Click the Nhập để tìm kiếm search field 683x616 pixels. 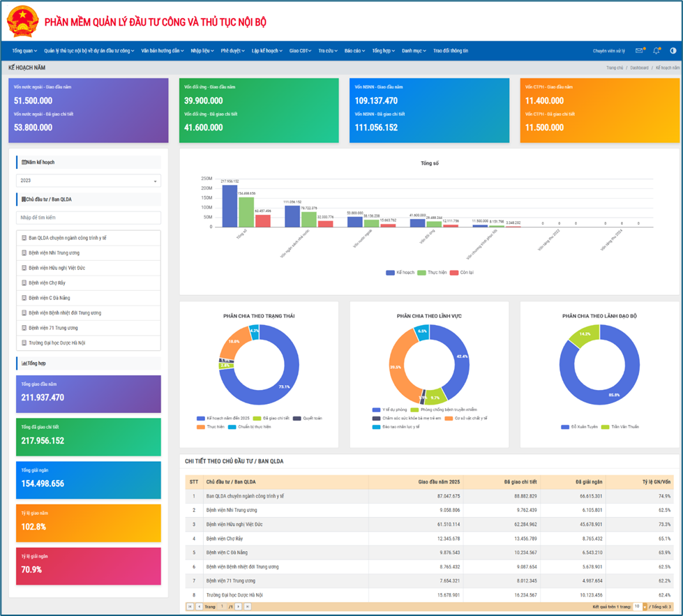89,218
